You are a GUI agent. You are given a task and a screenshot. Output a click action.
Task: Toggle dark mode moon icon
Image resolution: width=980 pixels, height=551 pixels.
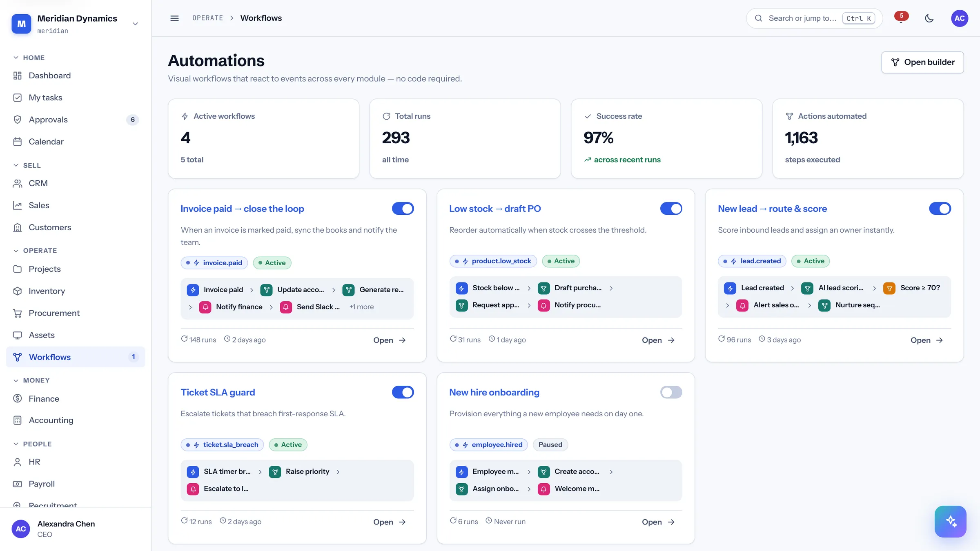click(x=929, y=18)
